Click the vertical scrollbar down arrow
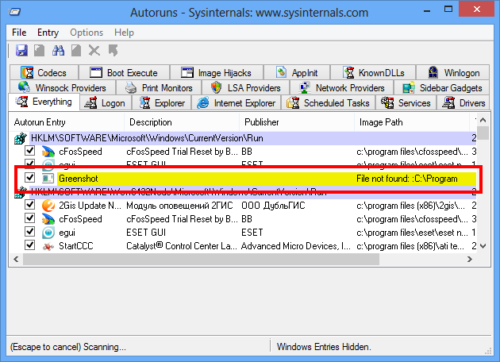 [x=483, y=246]
